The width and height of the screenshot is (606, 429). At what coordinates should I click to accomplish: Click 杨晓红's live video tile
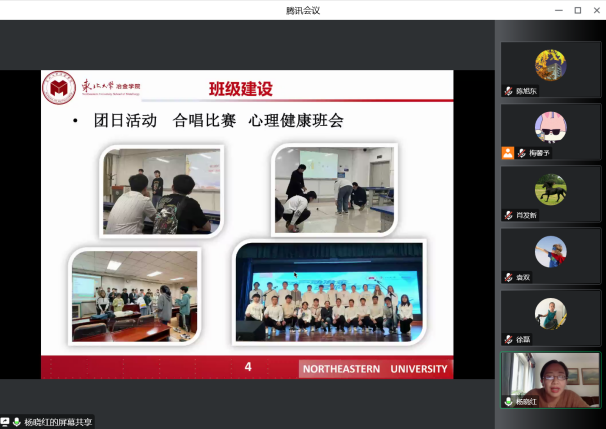(551, 377)
